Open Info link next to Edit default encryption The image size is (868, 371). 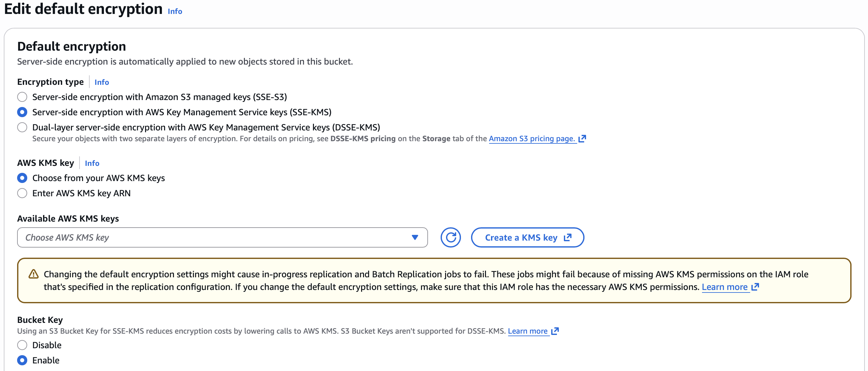coord(175,11)
